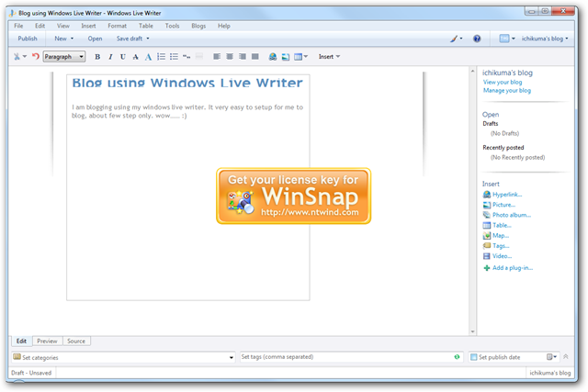Open the help question mark icon
The width and height of the screenshot is (588, 392).
477,39
